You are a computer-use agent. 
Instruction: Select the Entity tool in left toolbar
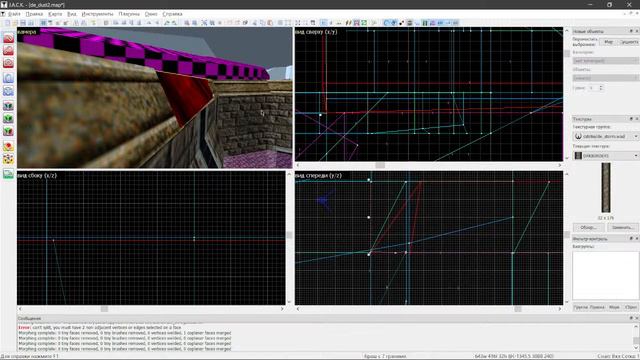coord(8,78)
